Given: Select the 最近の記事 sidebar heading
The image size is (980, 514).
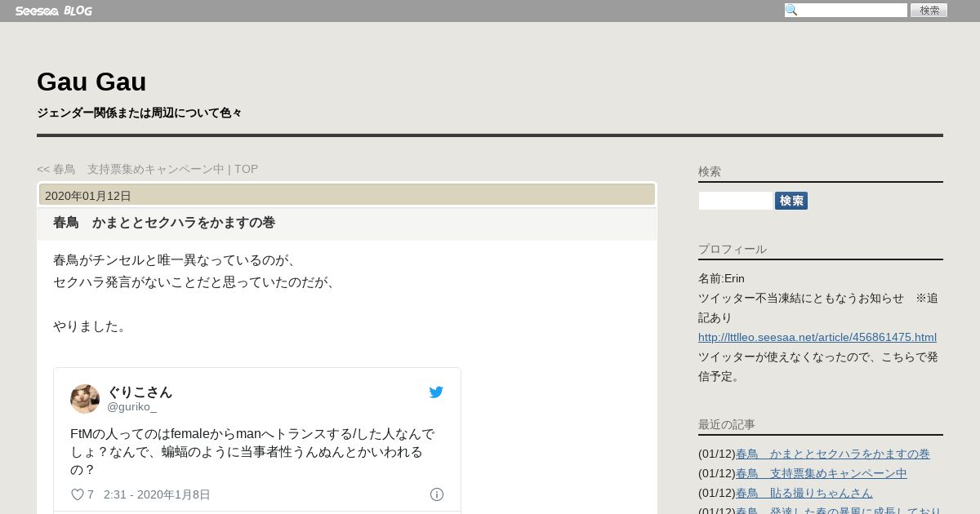Looking at the screenshot, I should (727, 424).
